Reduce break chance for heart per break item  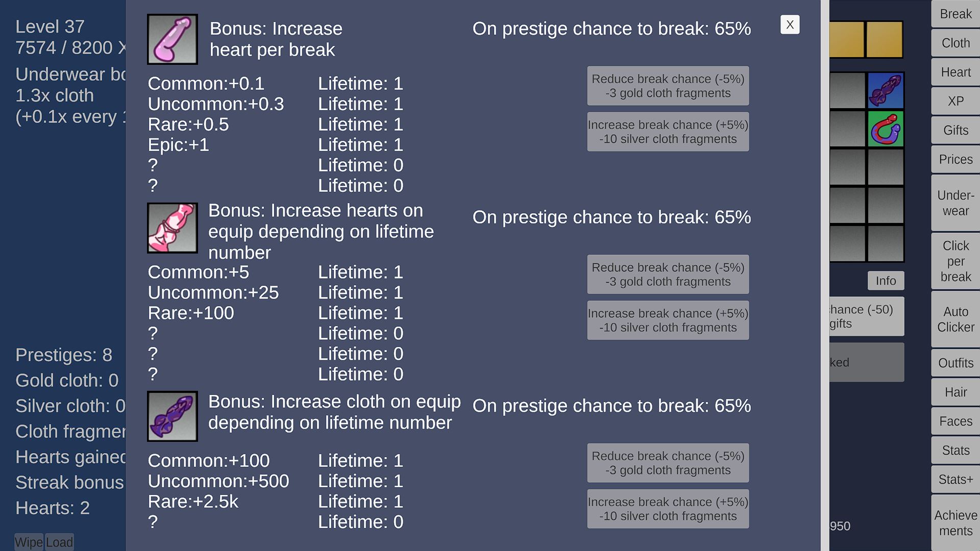pyautogui.click(x=668, y=86)
